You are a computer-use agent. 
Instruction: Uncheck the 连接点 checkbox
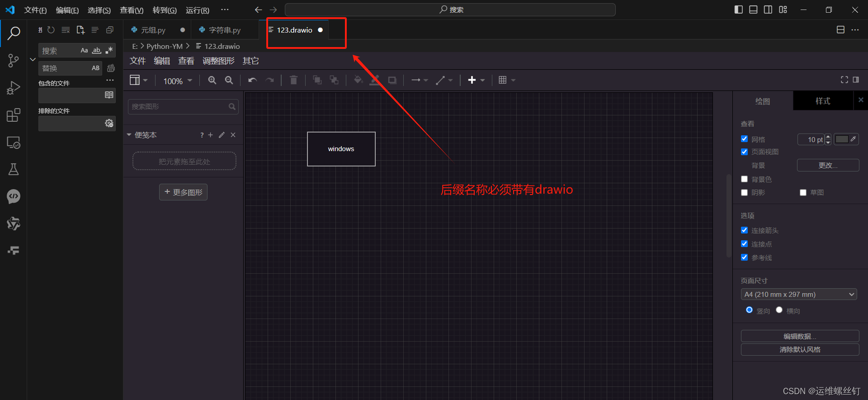744,244
